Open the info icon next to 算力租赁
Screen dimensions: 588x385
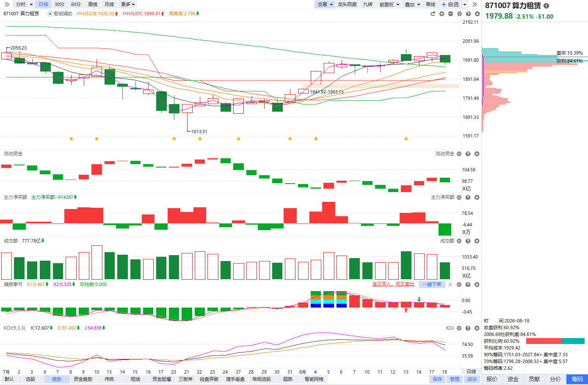[x=546, y=5]
